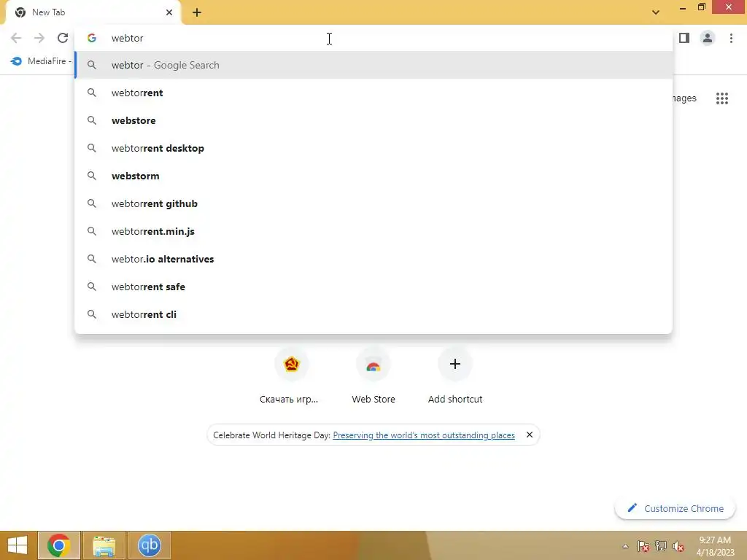Open 'Preserving the world's most outstanding places' link

424,435
